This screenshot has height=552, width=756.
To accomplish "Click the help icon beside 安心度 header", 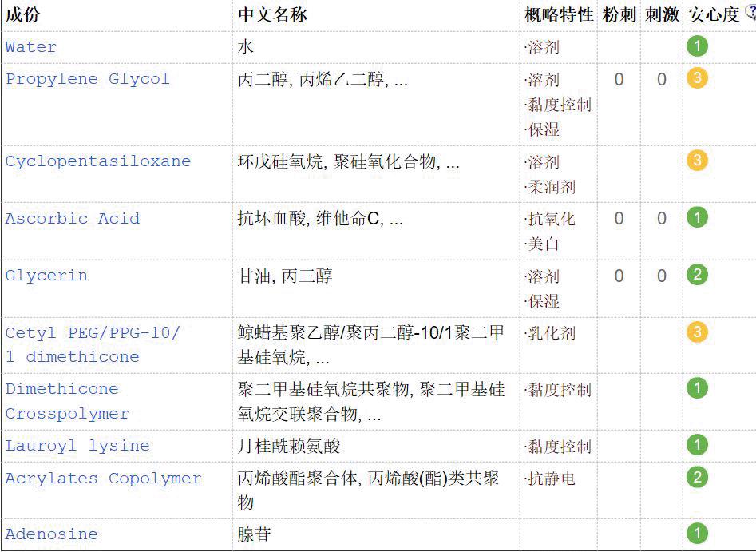I will point(749,10).
